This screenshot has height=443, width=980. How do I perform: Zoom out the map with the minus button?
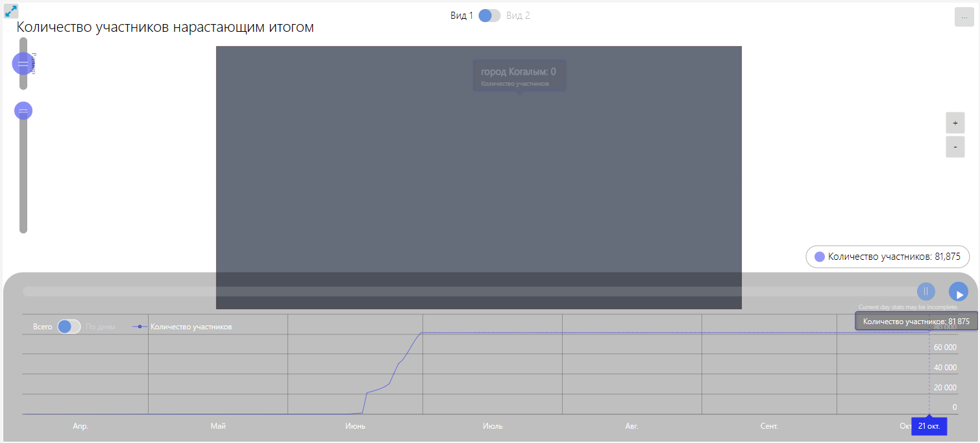(x=955, y=147)
